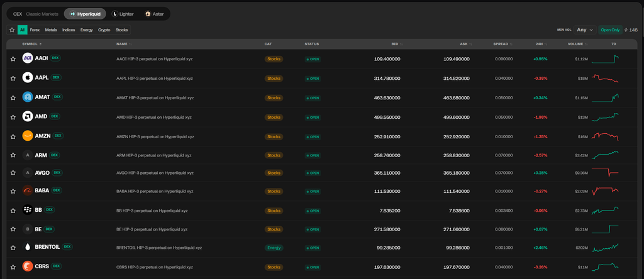
Task: Click the AMAT logo icon
Action: [28, 97]
